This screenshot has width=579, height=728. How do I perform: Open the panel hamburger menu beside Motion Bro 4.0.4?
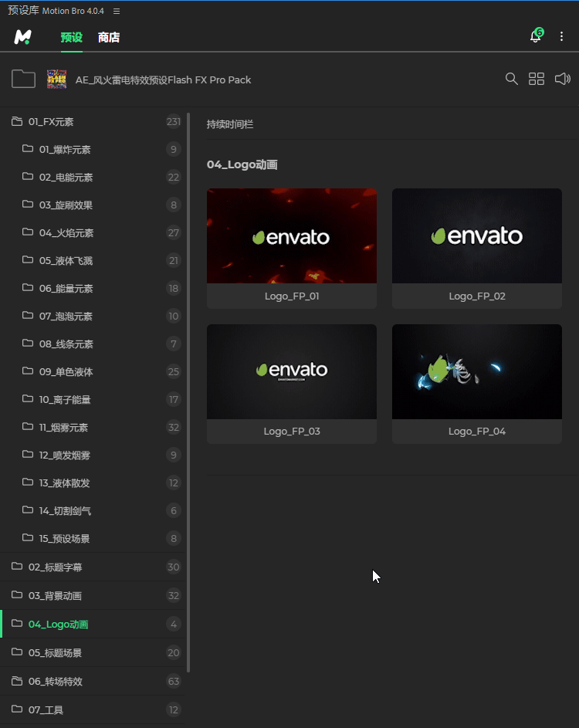pos(117,11)
